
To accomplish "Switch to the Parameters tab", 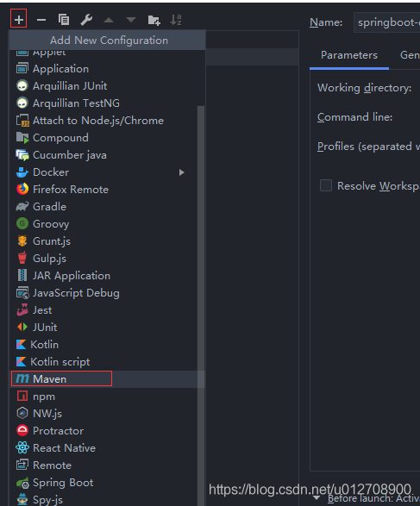I will (x=349, y=55).
